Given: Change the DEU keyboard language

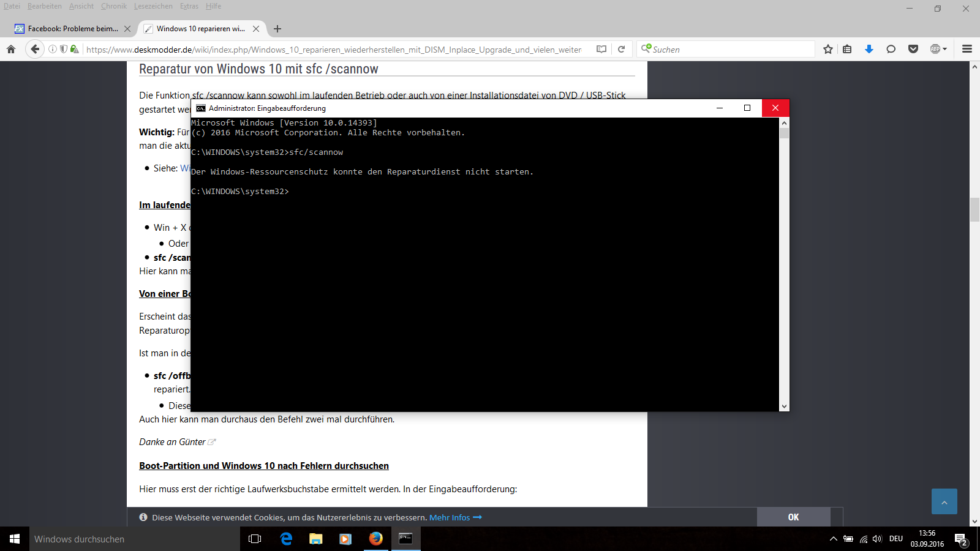Looking at the screenshot, I should click(x=896, y=539).
